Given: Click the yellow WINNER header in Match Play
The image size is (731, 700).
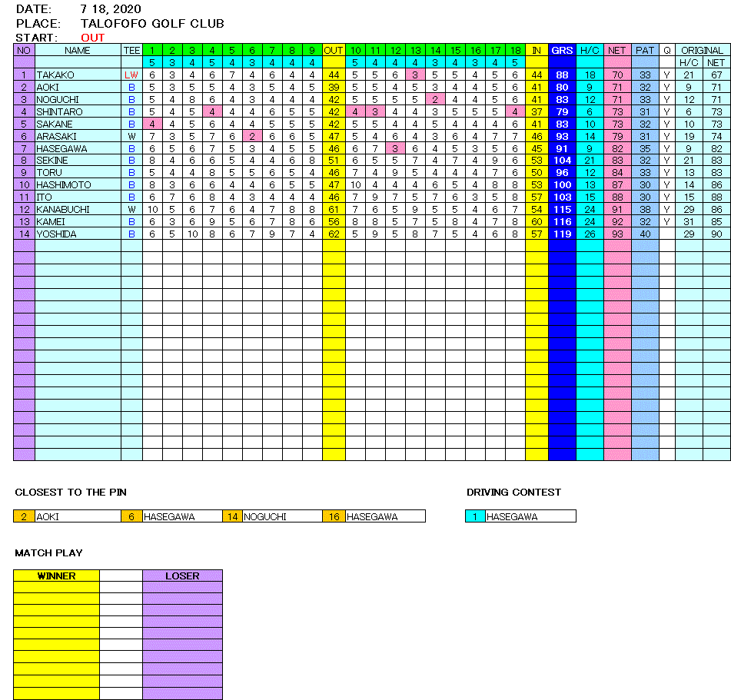Looking at the screenshot, I should click(56, 576).
